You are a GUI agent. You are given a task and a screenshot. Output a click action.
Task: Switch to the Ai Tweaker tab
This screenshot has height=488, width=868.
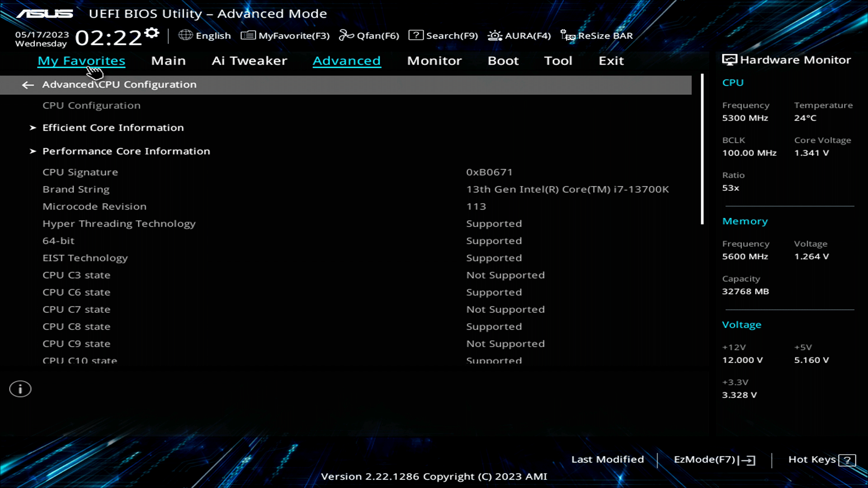[249, 61]
